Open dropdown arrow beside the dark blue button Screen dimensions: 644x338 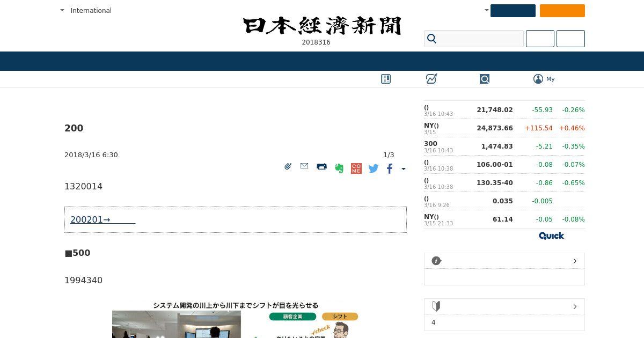(x=487, y=10)
